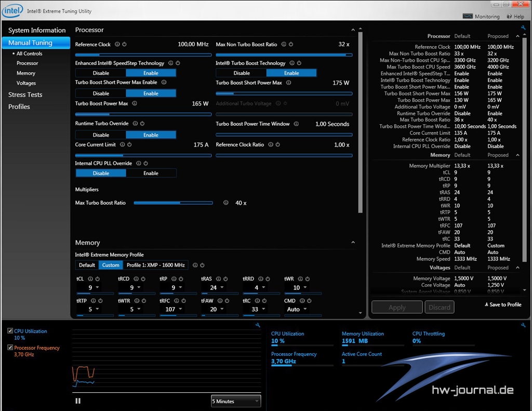The image size is (532, 411).
Task: Disable Intel Turbo Boost Technology
Action: click(241, 73)
